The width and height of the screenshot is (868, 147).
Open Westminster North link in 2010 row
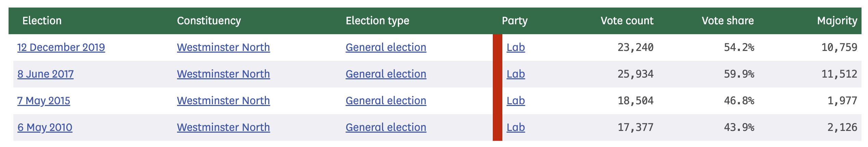[x=223, y=127]
